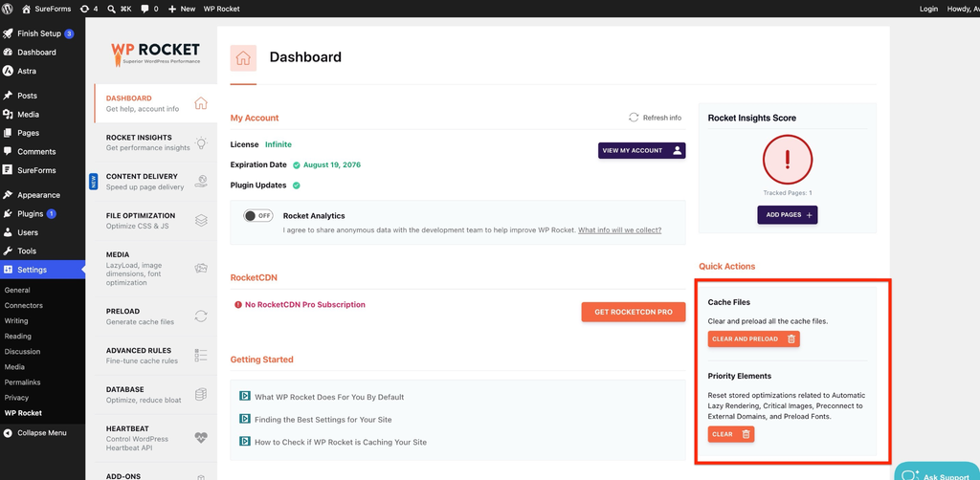
Task: Open Posts in admin sidebar
Action: (42, 96)
